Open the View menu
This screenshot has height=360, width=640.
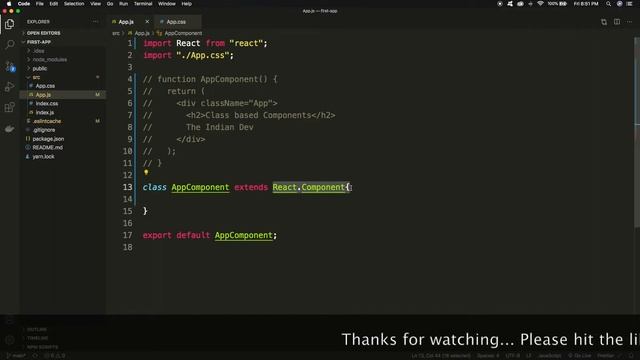(x=96, y=4)
